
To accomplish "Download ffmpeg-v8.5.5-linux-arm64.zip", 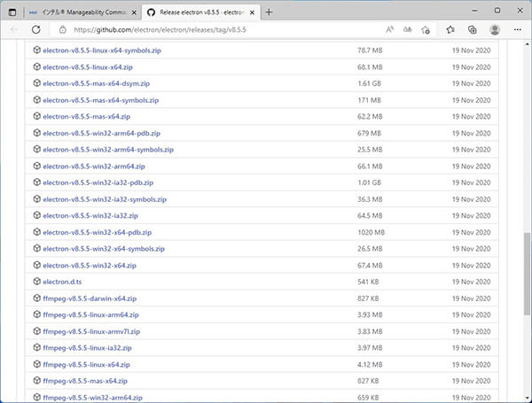I will point(90,315).
